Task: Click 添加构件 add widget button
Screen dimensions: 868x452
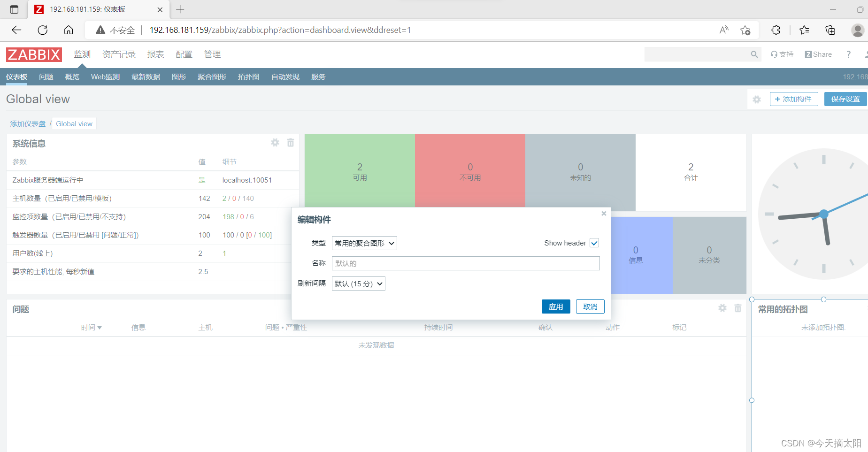Action: click(794, 99)
